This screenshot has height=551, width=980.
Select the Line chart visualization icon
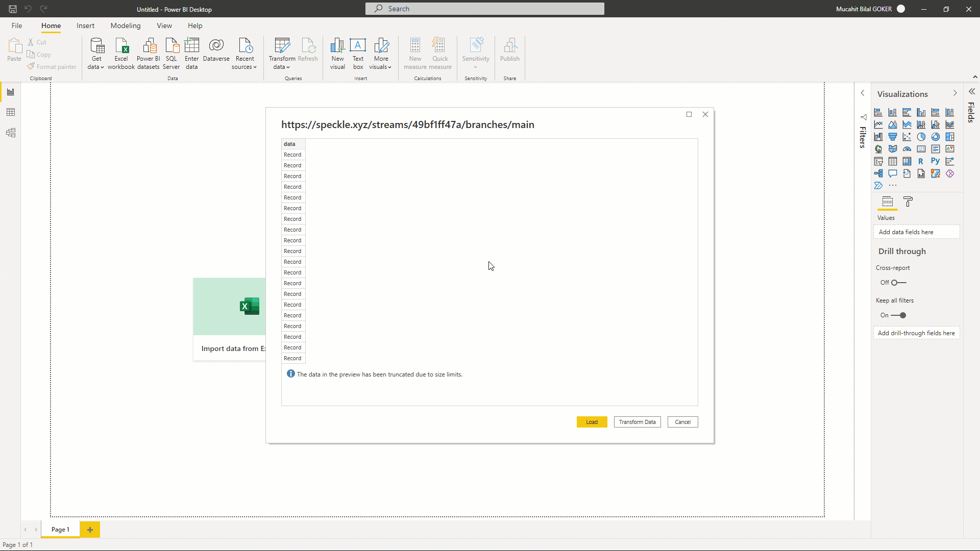878,124
